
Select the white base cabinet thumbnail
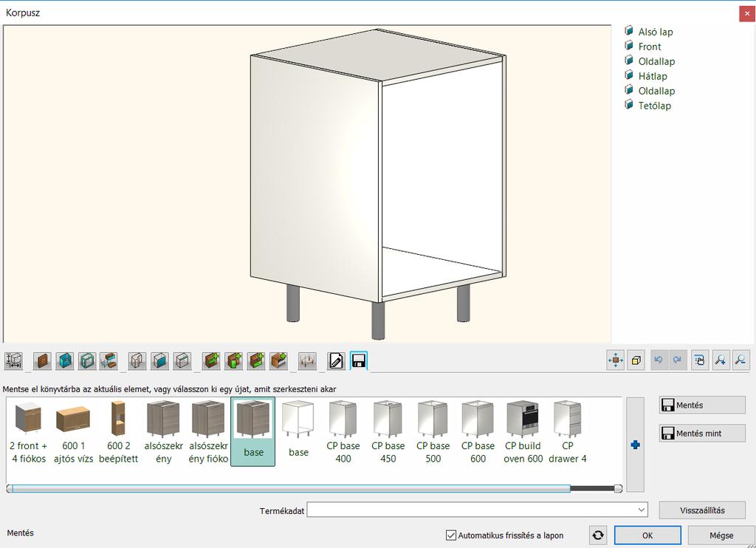[x=298, y=432]
